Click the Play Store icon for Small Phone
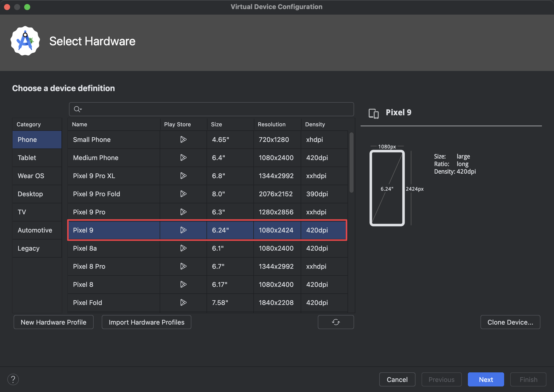Image resolution: width=554 pixels, height=392 pixels. (x=183, y=139)
